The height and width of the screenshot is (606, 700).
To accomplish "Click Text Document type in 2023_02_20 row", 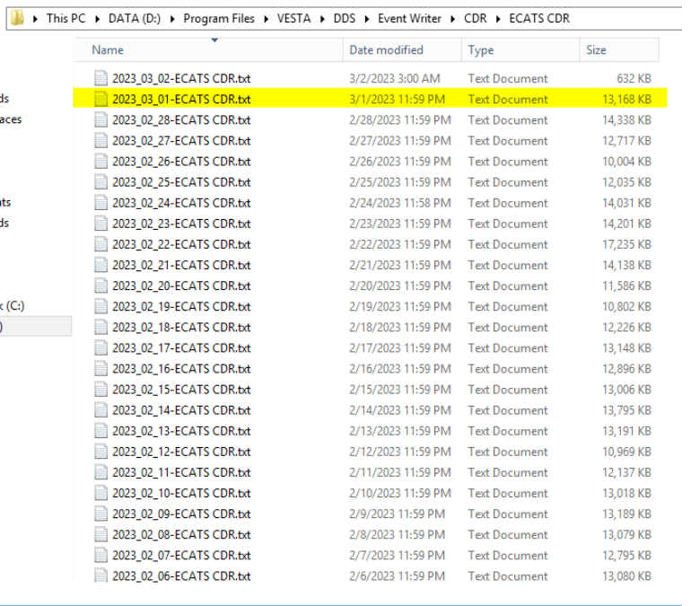I will (508, 285).
